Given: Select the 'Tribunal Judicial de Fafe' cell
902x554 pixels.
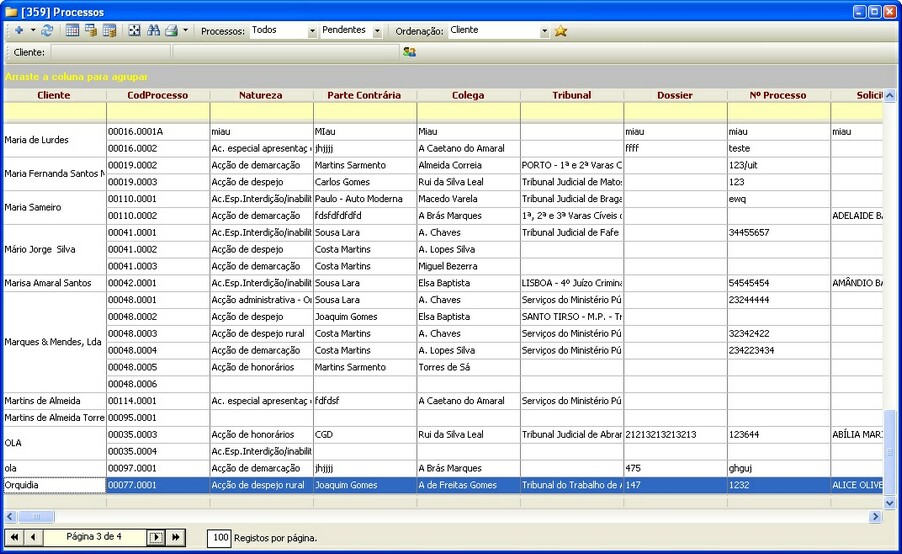Looking at the screenshot, I should pyautogui.click(x=572, y=232).
